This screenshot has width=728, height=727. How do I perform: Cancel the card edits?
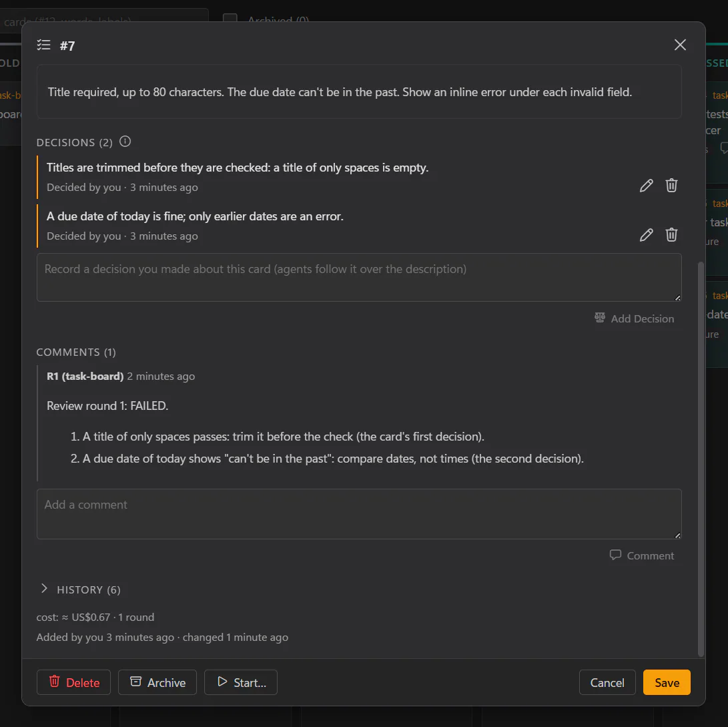pyautogui.click(x=607, y=682)
